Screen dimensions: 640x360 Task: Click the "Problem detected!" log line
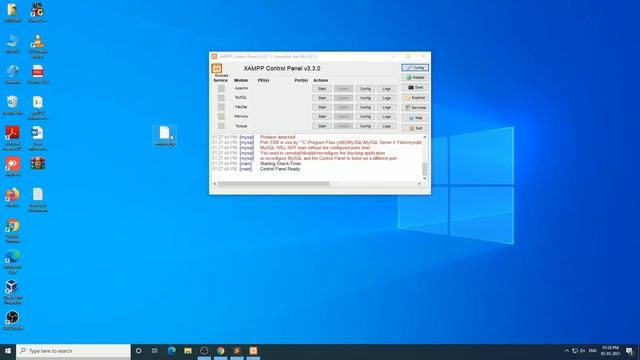pyautogui.click(x=278, y=137)
